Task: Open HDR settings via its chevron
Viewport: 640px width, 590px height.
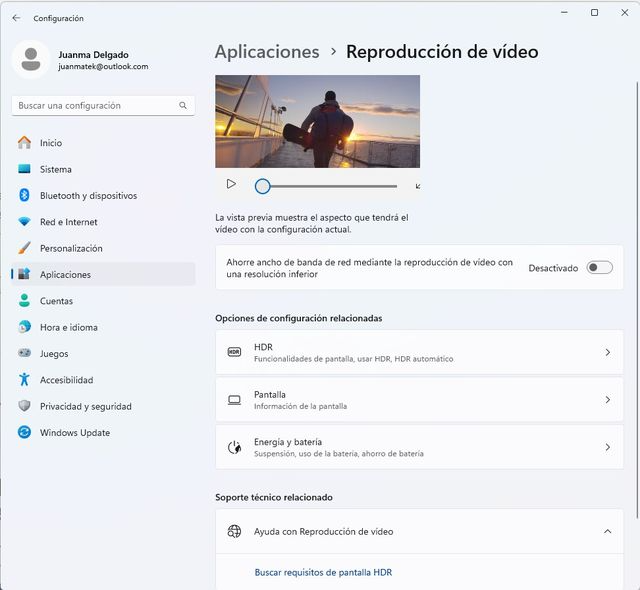Action: pyautogui.click(x=607, y=352)
